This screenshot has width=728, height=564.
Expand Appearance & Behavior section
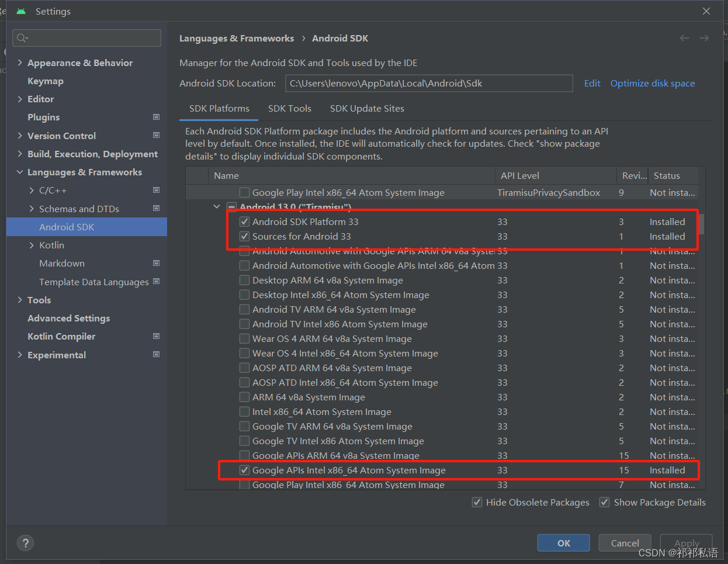pos(20,63)
